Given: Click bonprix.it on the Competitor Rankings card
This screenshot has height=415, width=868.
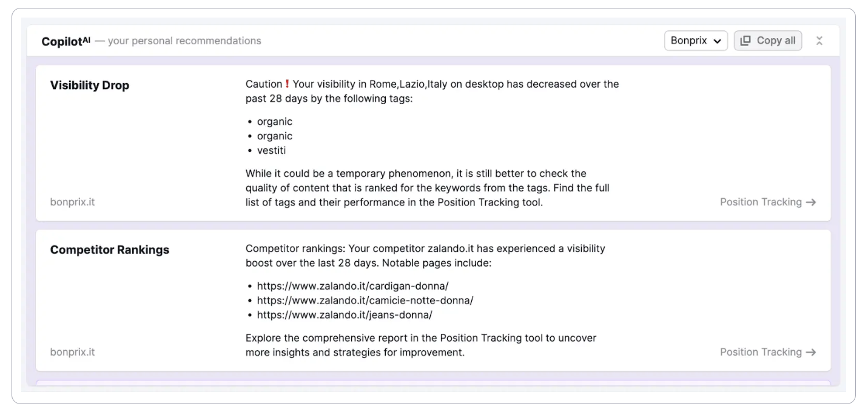Looking at the screenshot, I should (72, 352).
